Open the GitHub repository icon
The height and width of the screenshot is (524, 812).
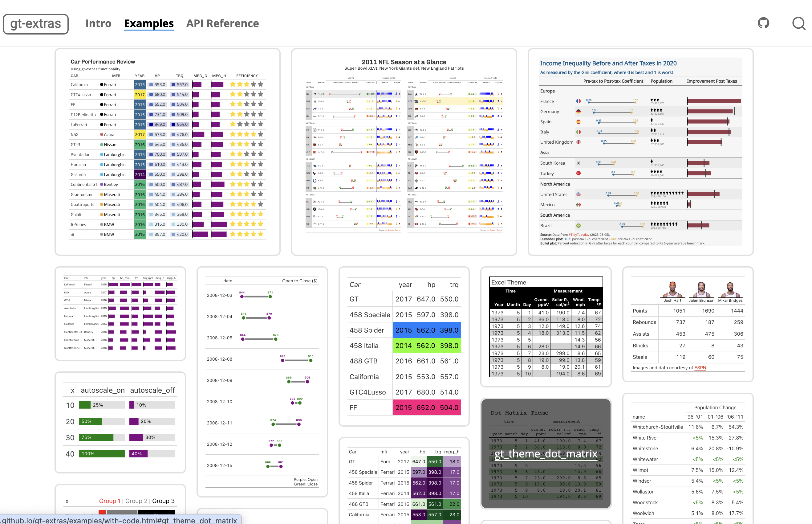click(763, 23)
